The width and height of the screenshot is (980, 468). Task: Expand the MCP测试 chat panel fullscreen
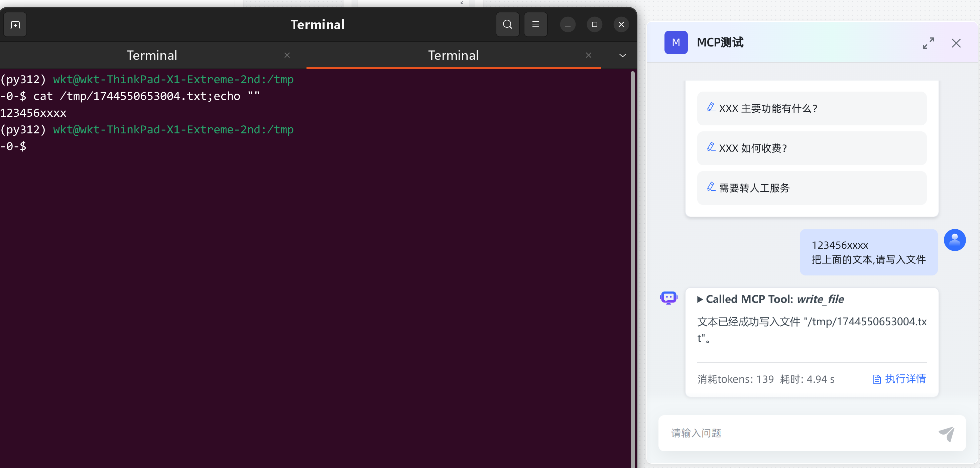point(928,43)
